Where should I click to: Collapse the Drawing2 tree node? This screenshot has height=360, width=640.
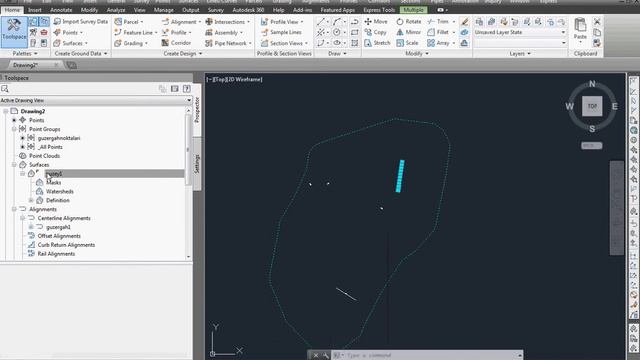5,111
